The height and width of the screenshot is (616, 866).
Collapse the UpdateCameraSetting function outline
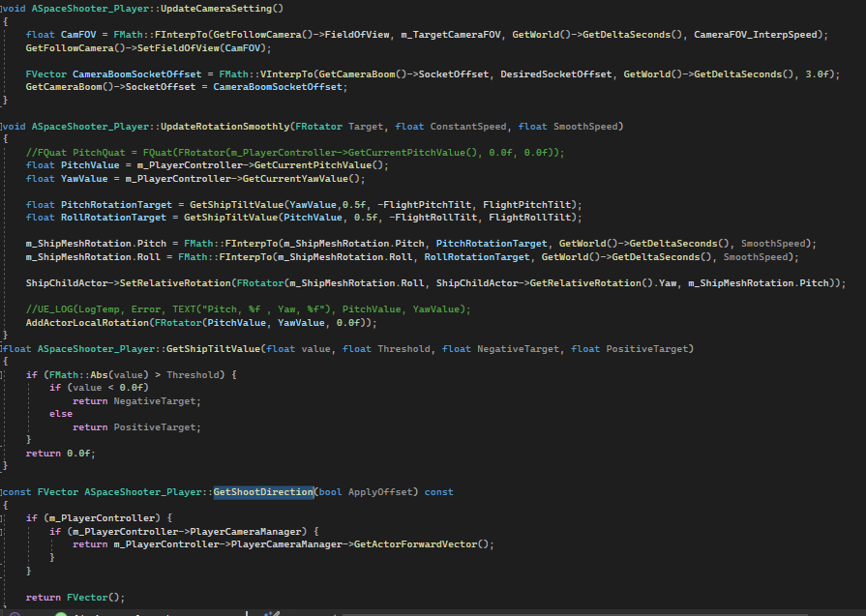3,8
